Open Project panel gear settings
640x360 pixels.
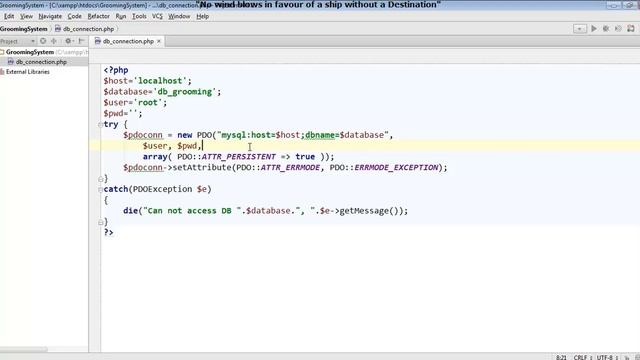coord(69,41)
